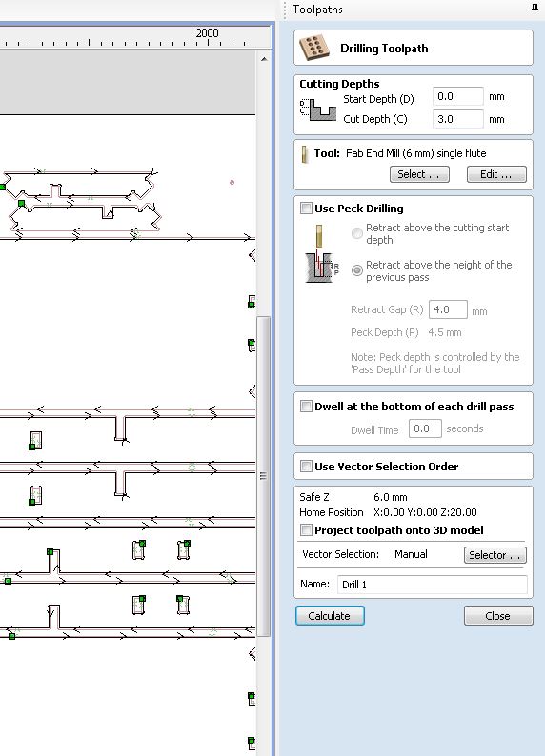The width and height of the screenshot is (545, 756).
Task: Click the end mill tool icon beside Tool label
Action: point(304,154)
